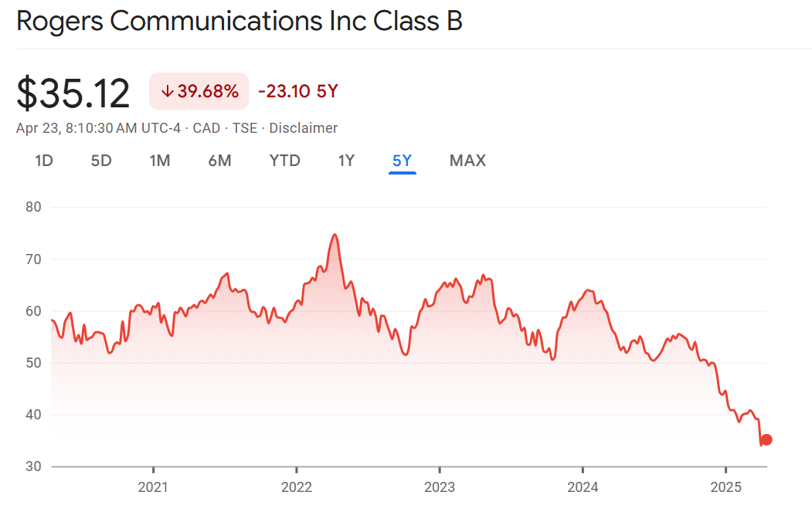
Task: Click the 2022 label on time axis
Action: [x=297, y=487]
